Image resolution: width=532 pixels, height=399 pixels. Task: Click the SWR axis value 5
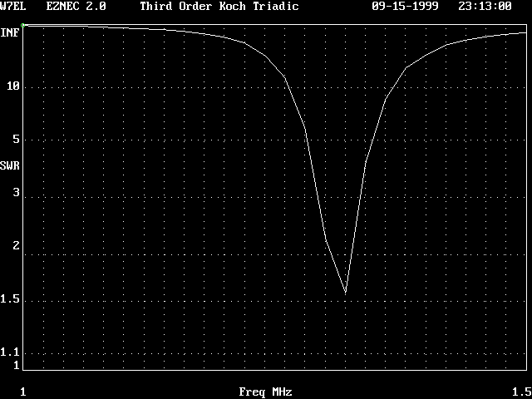coord(17,139)
